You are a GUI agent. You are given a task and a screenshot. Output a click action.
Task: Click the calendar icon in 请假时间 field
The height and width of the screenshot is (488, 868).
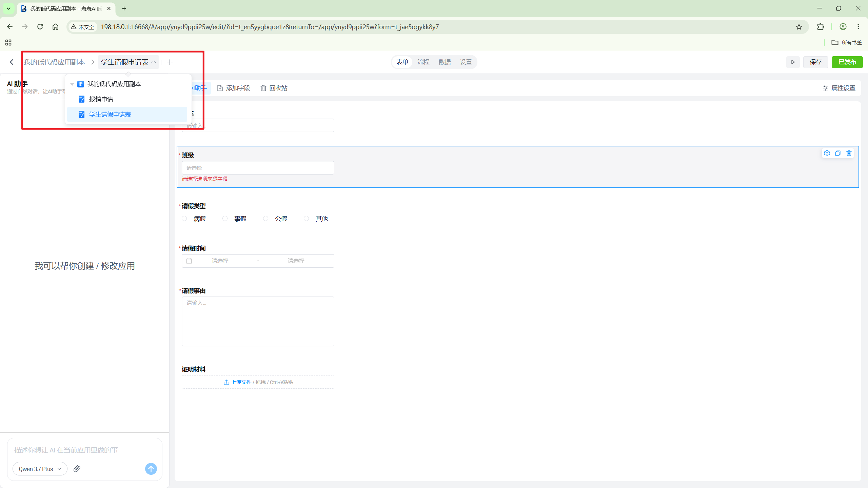189,261
